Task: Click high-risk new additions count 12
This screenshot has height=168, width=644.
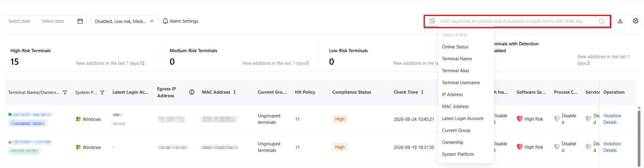Action: click(x=142, y=63)
